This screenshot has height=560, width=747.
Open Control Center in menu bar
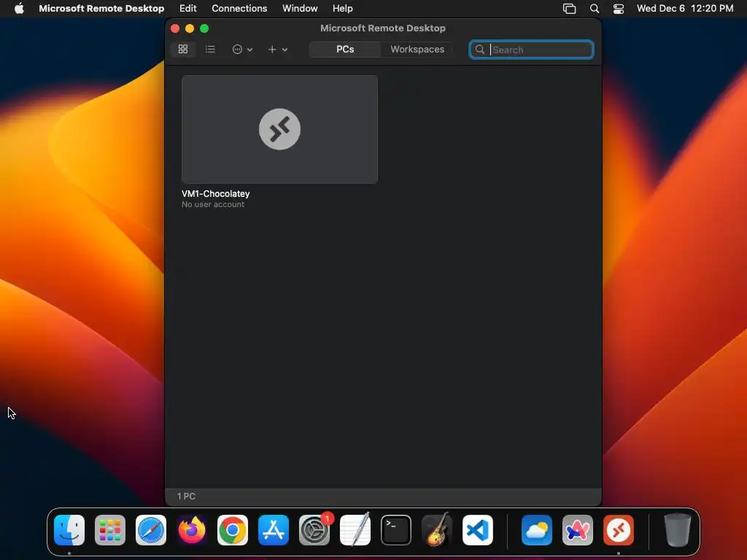tap(619, 9)
